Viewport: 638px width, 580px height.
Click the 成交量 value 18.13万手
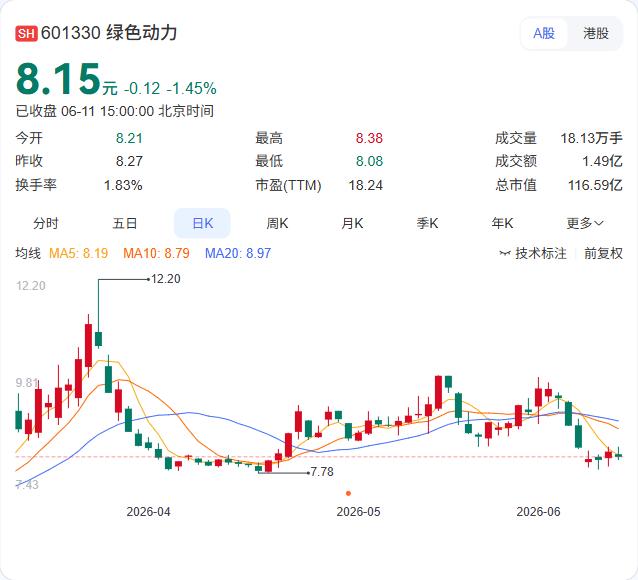592,138
